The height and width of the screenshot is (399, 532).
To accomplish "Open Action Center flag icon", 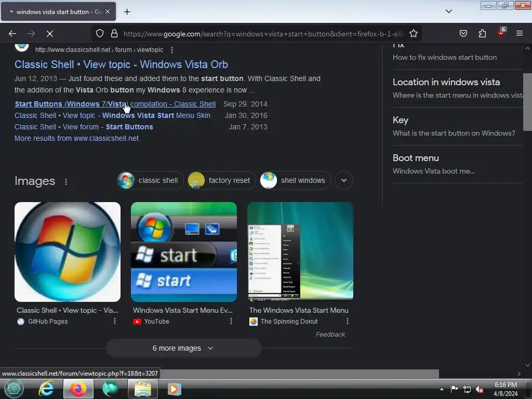I will pos(454,389).
